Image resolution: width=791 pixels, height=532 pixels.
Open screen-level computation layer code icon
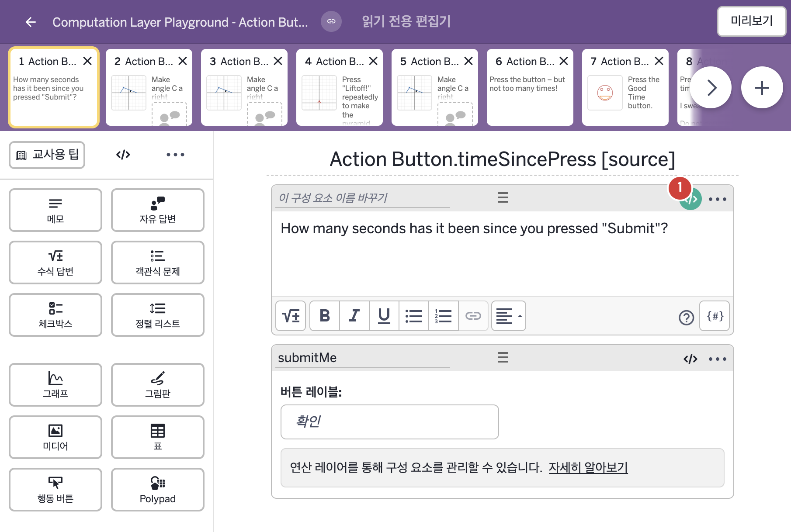(x=123, y=155)
